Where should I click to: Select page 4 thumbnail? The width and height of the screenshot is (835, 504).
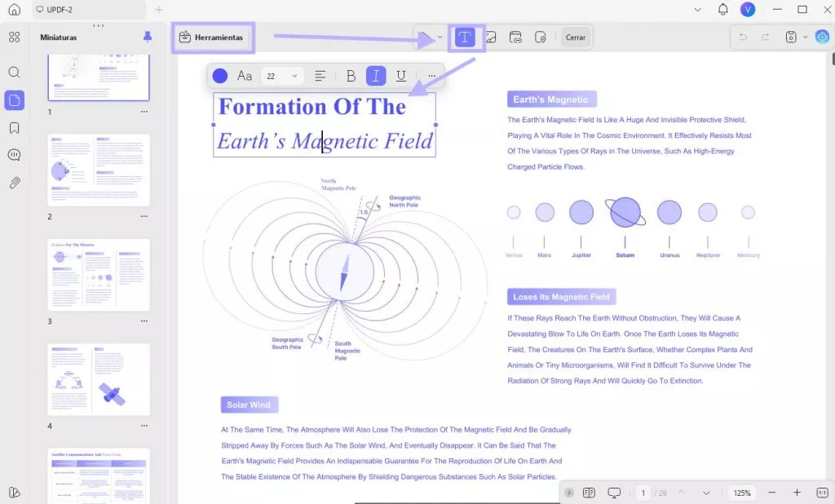point(99,379)
